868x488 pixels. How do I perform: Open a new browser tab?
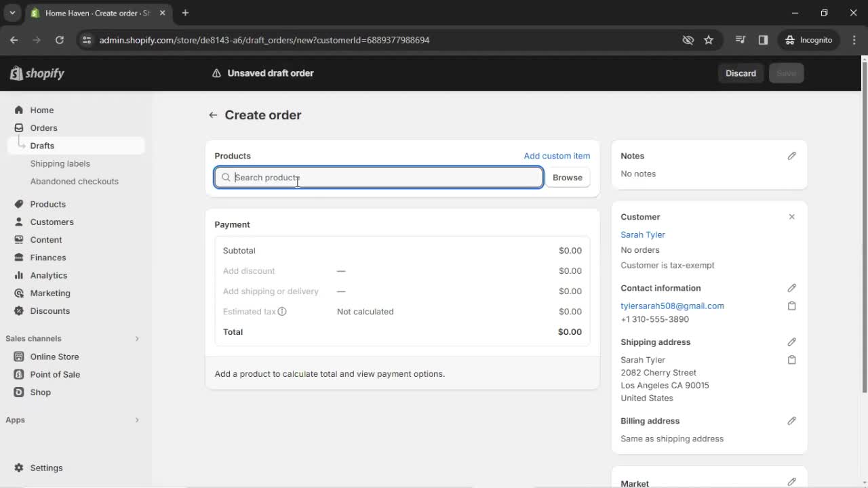(185, 13)
